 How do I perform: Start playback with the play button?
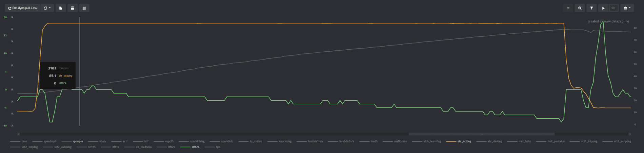pos(603,8)
